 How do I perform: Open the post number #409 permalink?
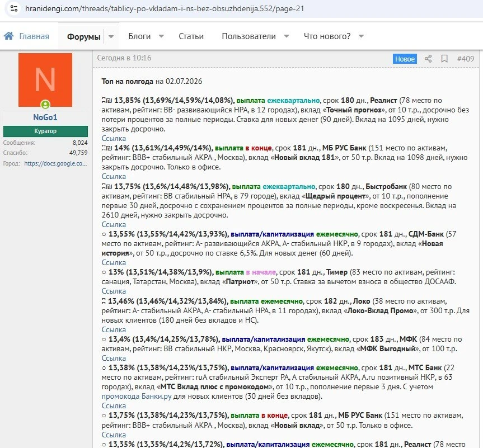point(466,59)
